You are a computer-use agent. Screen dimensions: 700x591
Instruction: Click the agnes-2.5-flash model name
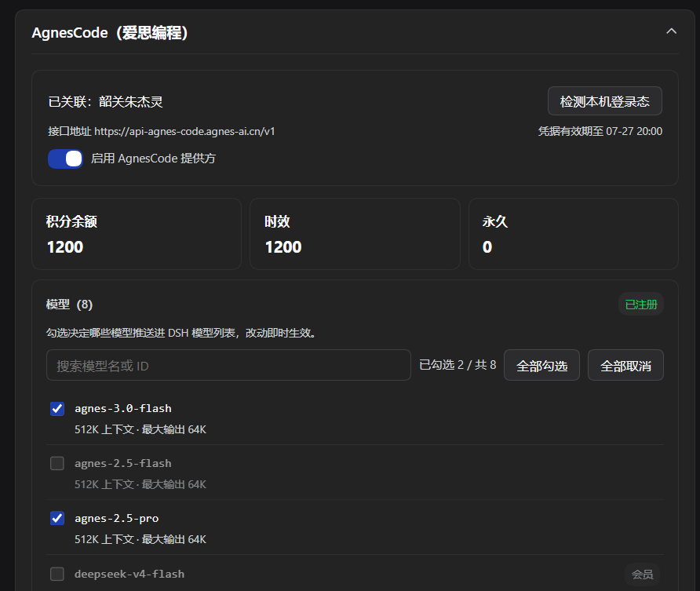(122, 463)
